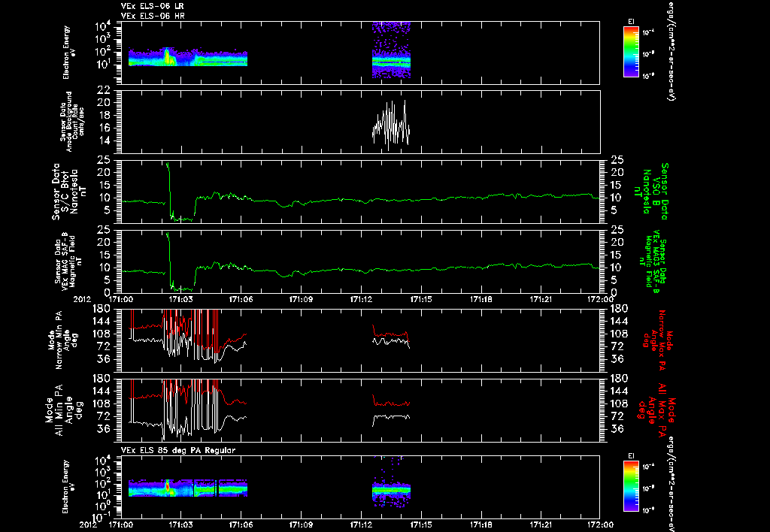Click the 'El' label above the bottom color bar

631,456
